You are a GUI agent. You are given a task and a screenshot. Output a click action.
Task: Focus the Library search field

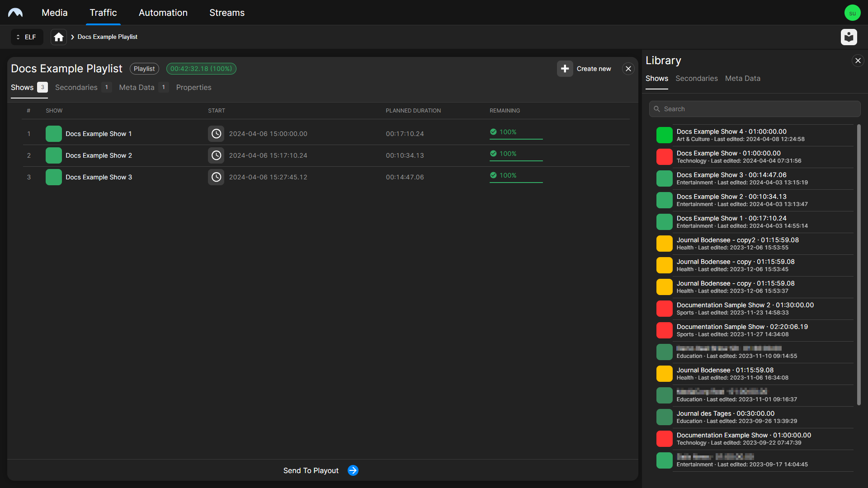click(x=755, y=109)
